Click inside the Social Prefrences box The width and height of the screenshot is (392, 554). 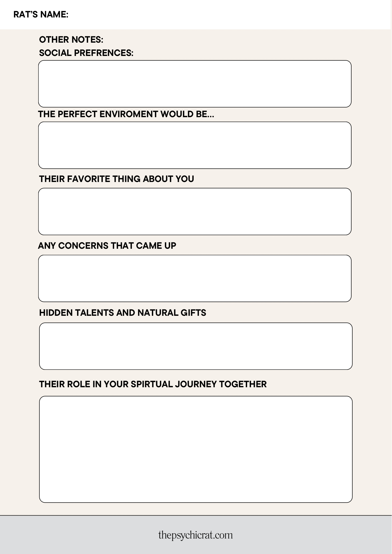[195, 84]
